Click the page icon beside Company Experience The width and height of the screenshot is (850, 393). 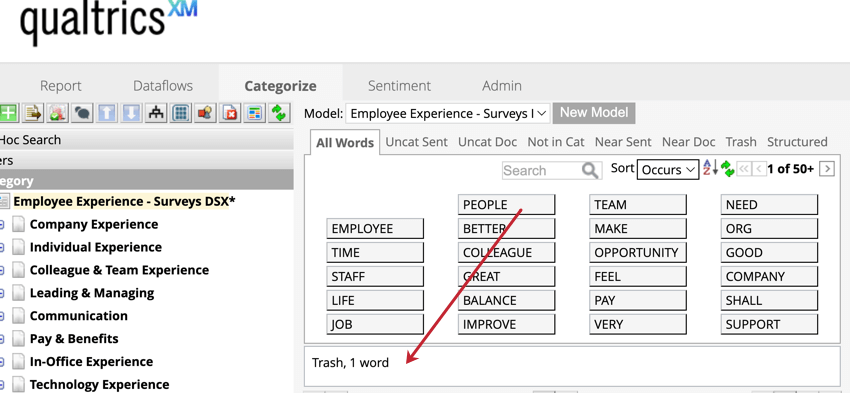(19, 224)
